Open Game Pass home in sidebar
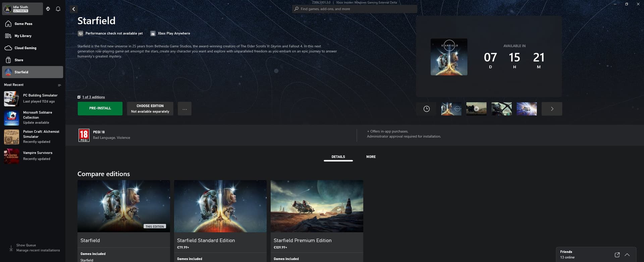 coord(23,24)
